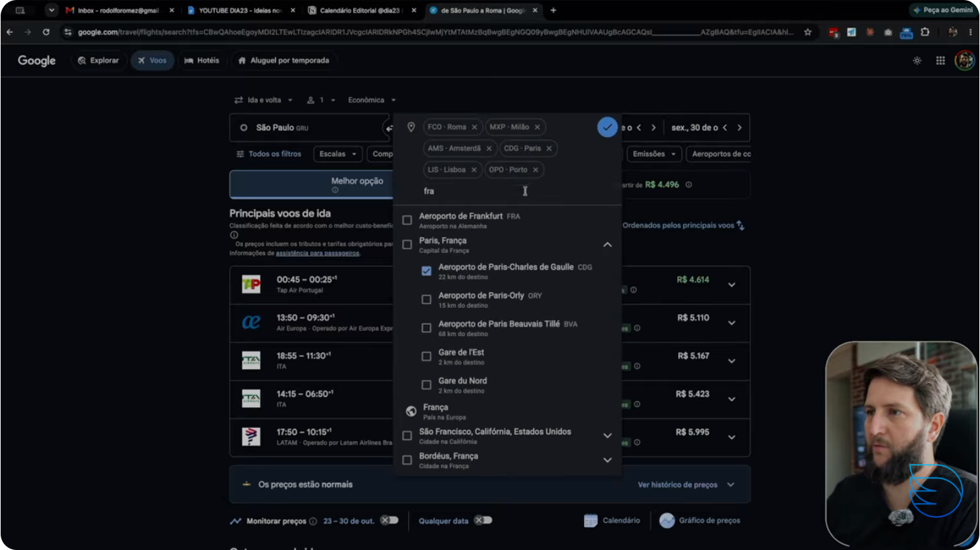The height and width of the screenshot is (550, 980).
Task: Switch to the YOUTUBE DIA23 browser tab
Action: [240, 10]
